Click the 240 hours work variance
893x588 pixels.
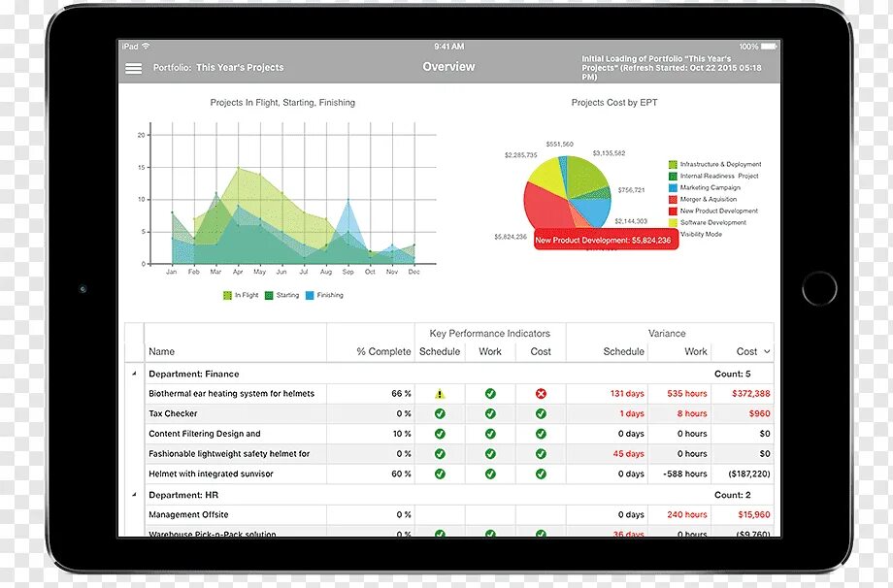pyautogui.click(x=687, y=514)
